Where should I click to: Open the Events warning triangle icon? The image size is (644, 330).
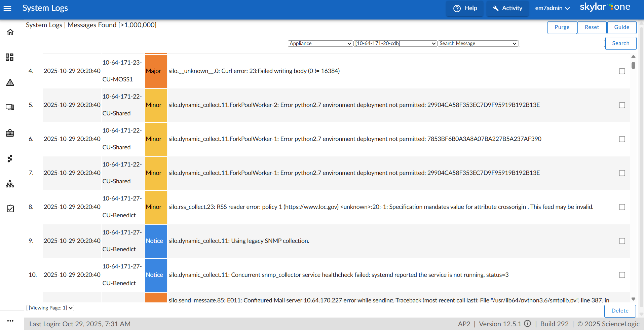click(x=10, y=83)
